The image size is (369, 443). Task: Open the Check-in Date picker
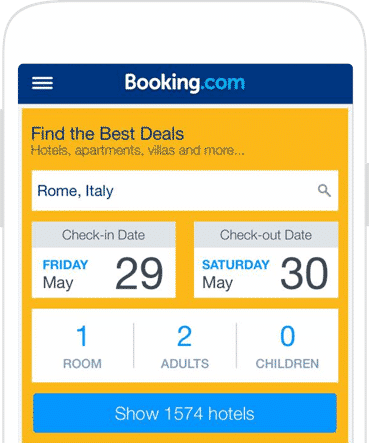[x=104, y=260]
